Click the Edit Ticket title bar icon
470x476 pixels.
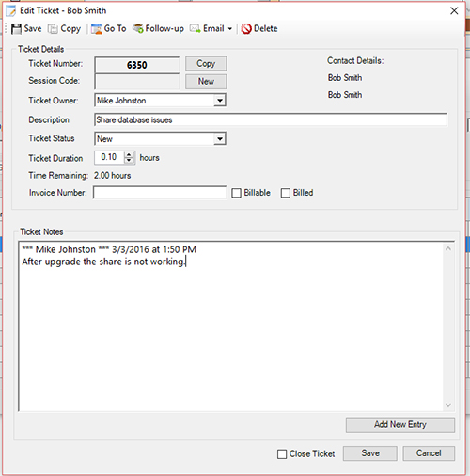[x=10, y=10]
